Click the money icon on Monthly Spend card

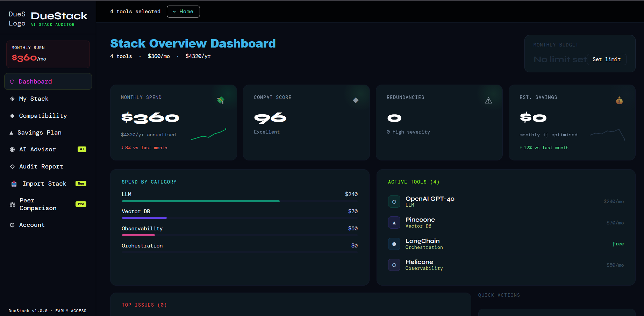click(221, 101)
